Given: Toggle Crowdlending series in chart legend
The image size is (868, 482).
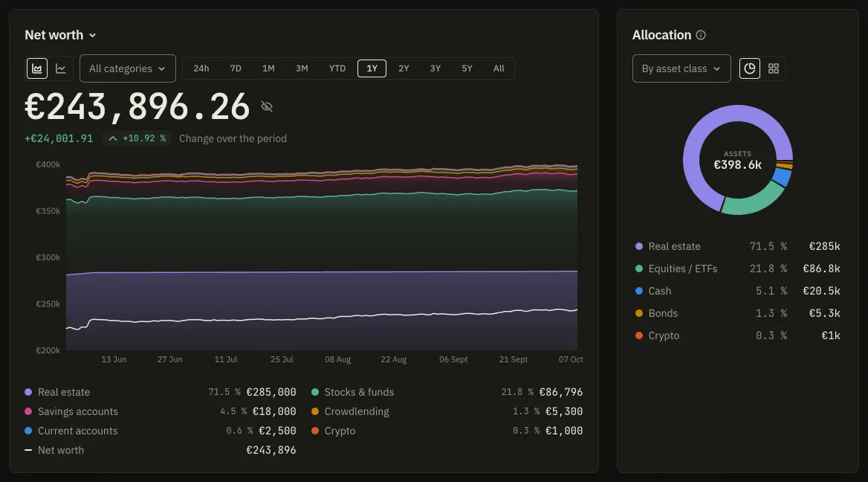Looking at the screenshot, I should [x=447, y=411].
